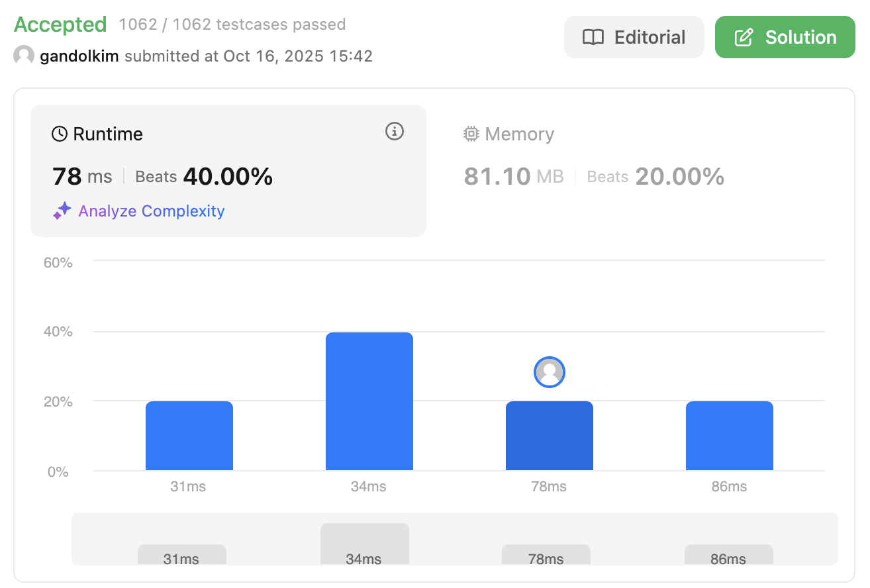The image size is (870, 588).
Task: Open the Analyze Complexity link
Action: click(x=152, y=211)
